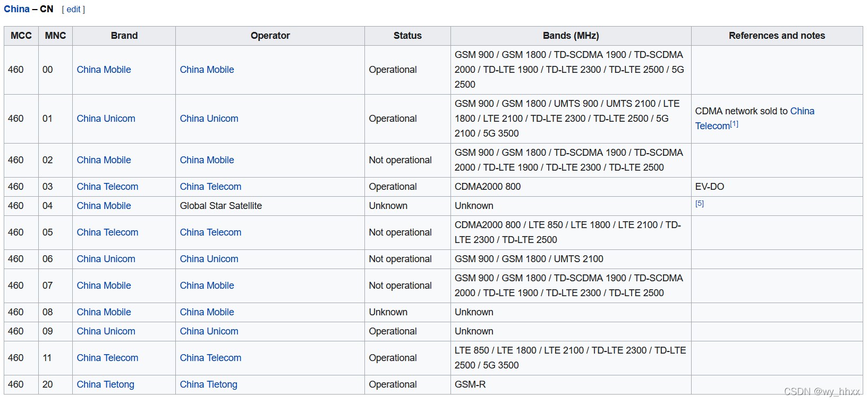Click the References and notes column header
868x402 pixels.
pyautogui.click(x=777, y=36)
